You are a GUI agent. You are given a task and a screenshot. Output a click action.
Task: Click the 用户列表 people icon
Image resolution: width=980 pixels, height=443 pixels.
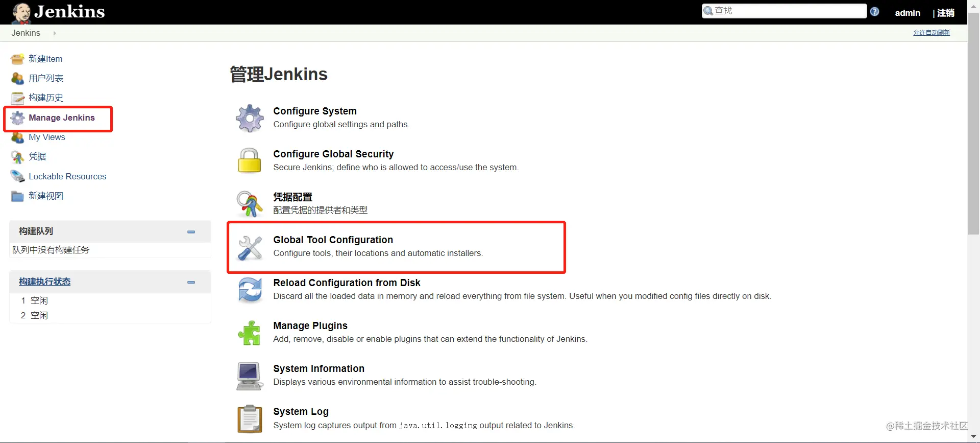pyautogui.click(x=17, y=79)
